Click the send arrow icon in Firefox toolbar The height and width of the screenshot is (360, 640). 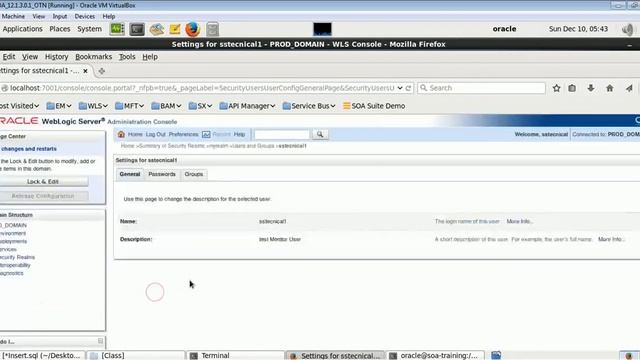629,88
